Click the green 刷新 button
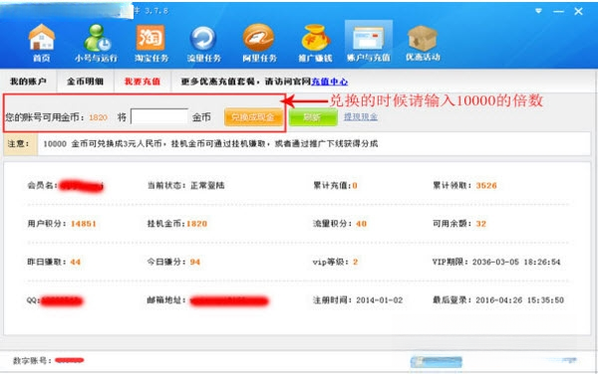 click(313, 117)
